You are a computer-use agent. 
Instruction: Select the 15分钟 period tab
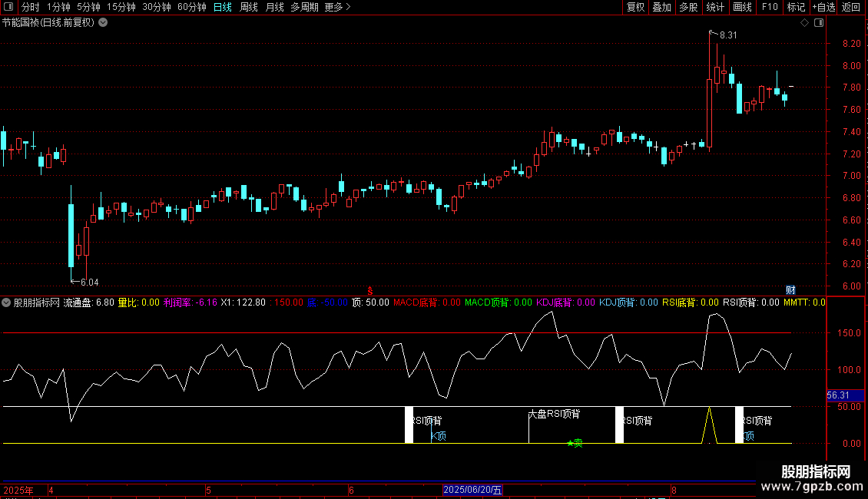121,7
